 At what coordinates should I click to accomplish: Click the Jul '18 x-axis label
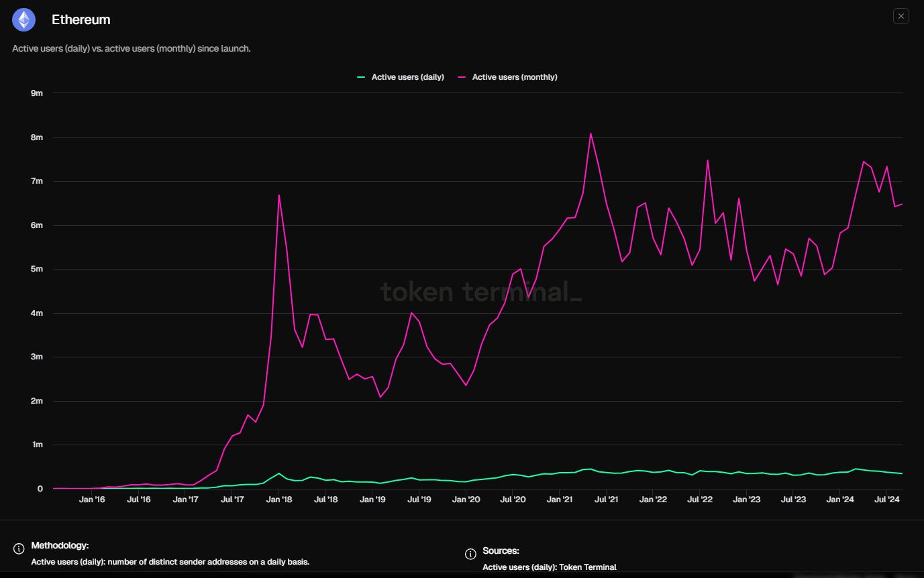tap(325, 500)
